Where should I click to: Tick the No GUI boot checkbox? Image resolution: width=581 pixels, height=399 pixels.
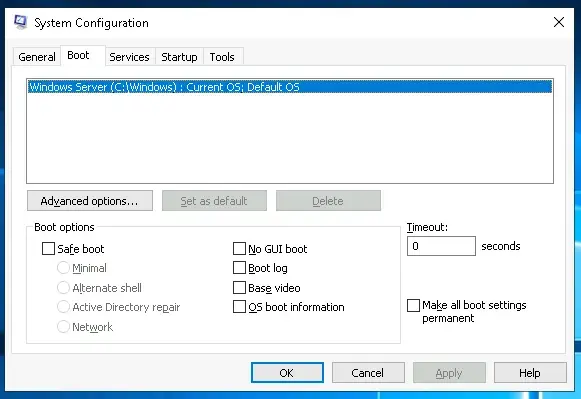point(239,249)
